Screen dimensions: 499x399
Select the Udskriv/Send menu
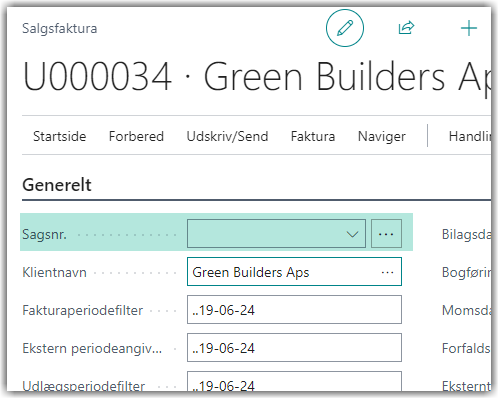pyautogui.click(x=227, y=136)
